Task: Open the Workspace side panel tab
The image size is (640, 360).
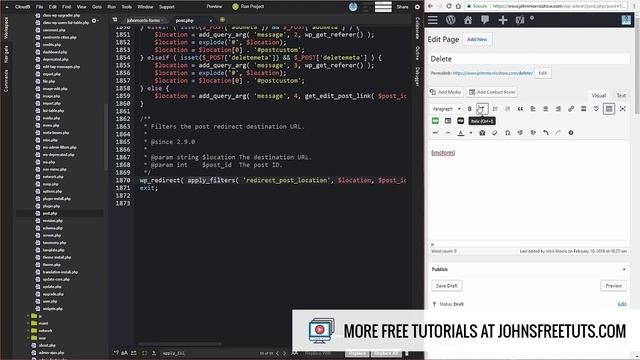Action: pyautogui.click(x=6, y=28)
